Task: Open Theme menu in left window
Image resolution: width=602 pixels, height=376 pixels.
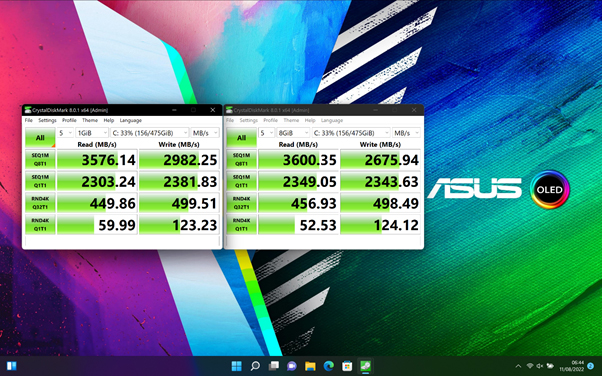Action: pos(90,120)
